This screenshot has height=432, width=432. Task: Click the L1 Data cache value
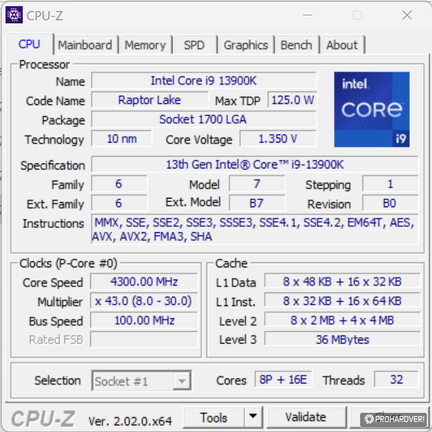(342, 282)
